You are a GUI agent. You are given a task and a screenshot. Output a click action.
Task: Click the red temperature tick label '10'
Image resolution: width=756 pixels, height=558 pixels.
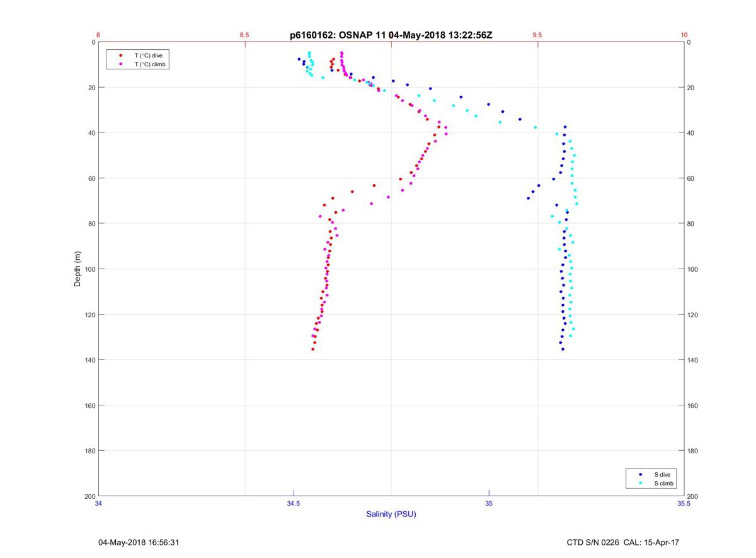[684, 35]
